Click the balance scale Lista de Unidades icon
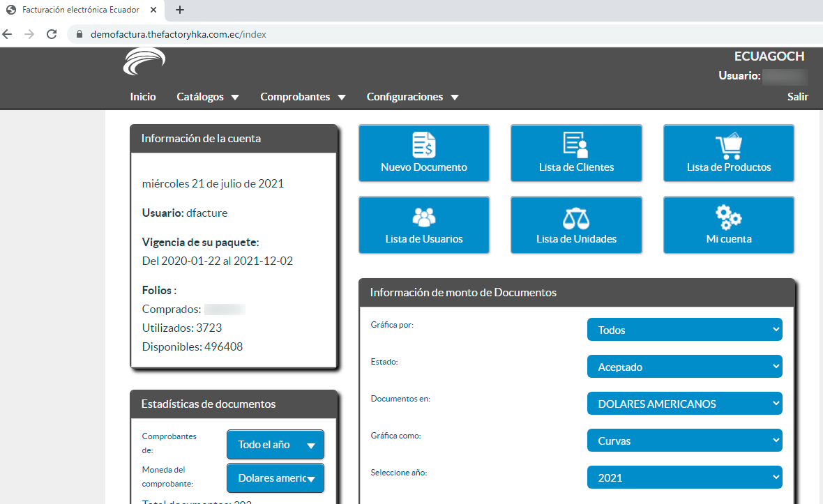 click(576, 217)
